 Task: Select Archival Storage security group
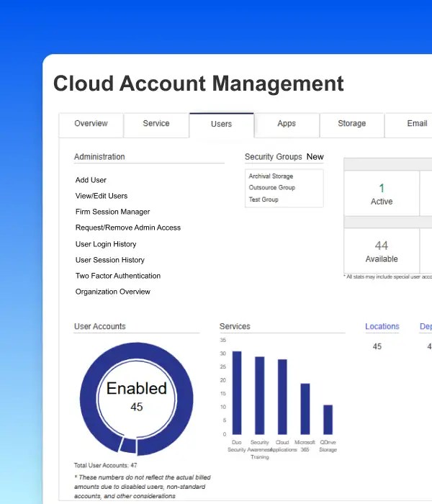pyautogui.click(x=271, y=176)
